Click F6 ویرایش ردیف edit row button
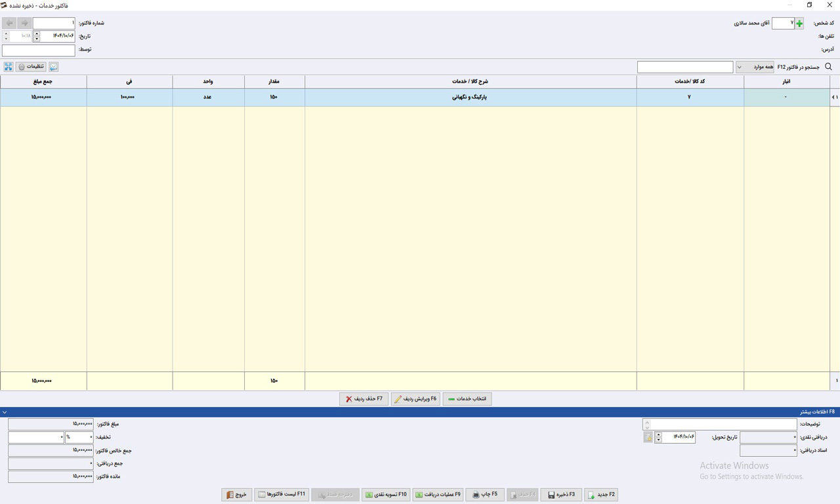This screenshot has height=504, width=840. [415, 399]
